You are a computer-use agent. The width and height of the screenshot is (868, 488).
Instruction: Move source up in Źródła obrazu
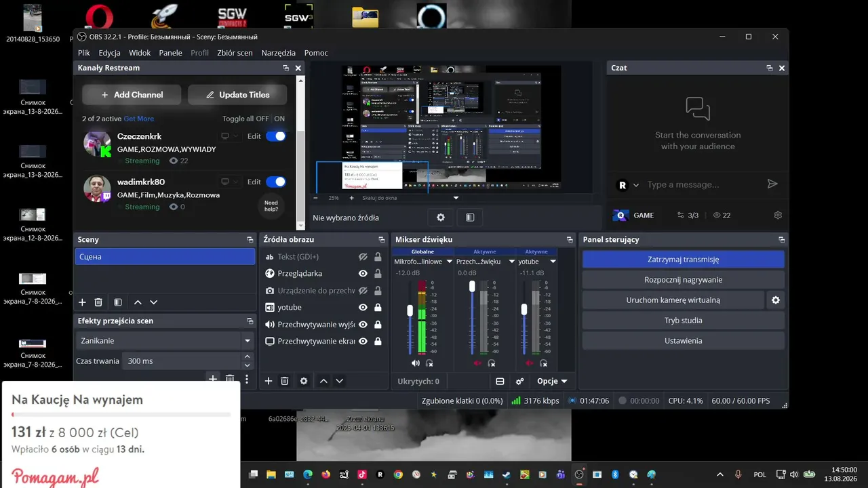coord(323,381)
